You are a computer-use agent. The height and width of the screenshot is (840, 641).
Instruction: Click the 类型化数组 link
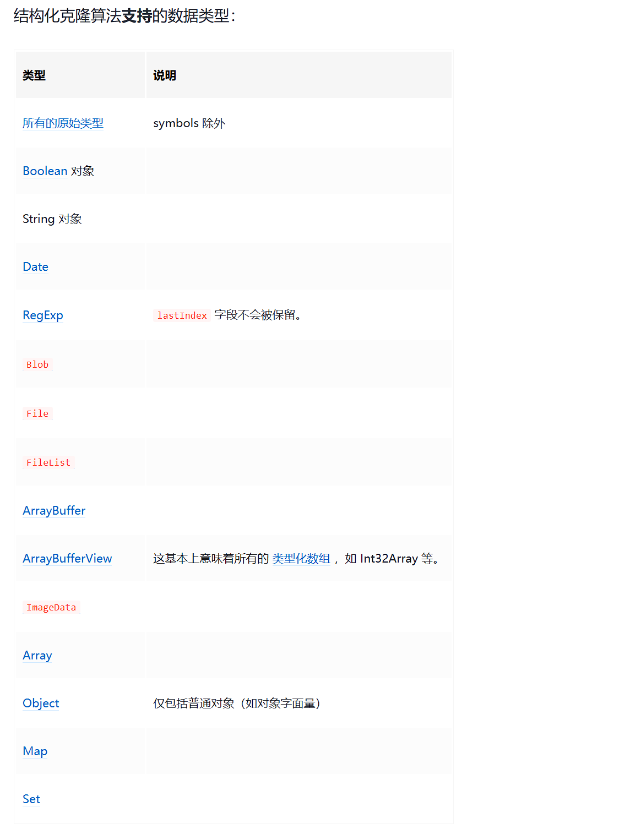(x=301, y=559)
